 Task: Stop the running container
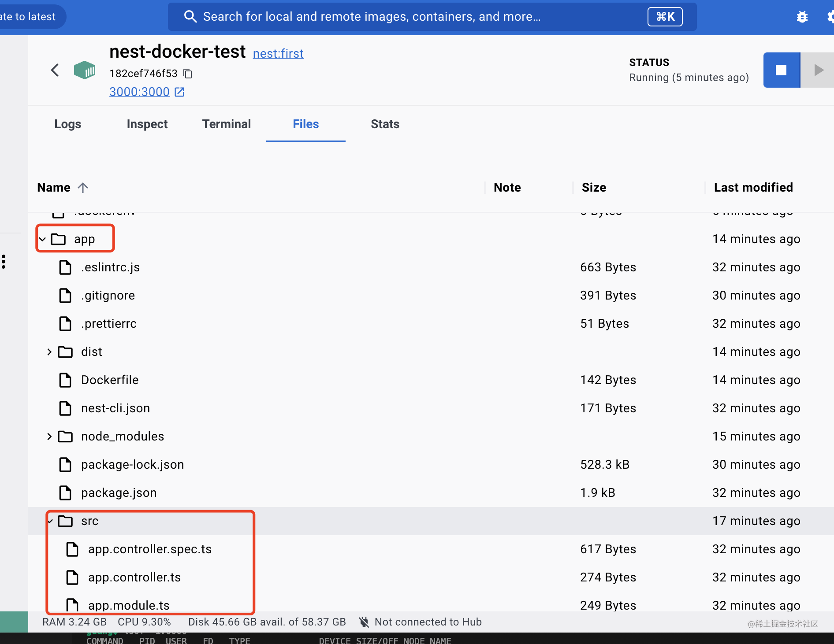tap(781, 70)
